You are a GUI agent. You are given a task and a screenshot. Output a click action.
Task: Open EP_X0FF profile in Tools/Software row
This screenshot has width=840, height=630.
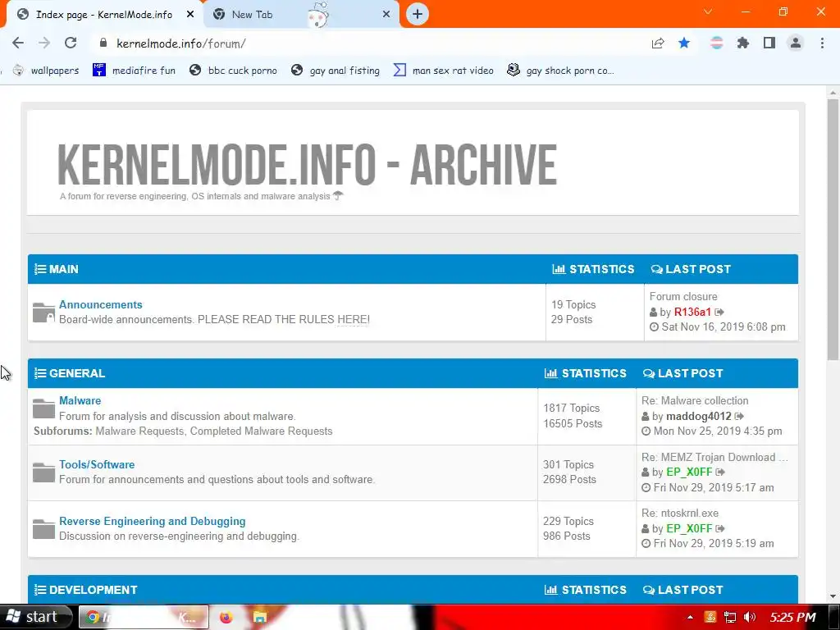(x=689, y=472)
